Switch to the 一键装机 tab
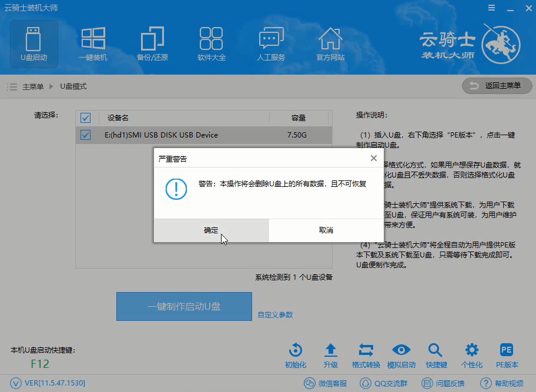The image size is (536, 392). click(x=93, y=44)
